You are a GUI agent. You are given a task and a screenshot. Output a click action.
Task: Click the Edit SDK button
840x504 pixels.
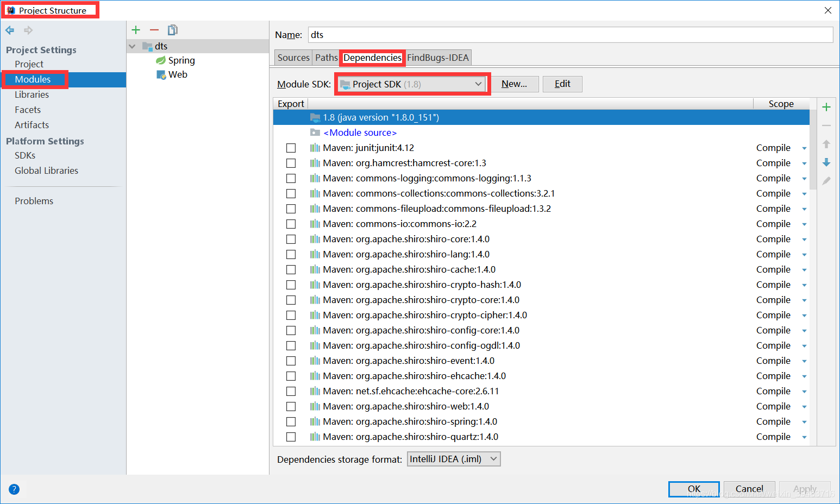tap(562, 84)
